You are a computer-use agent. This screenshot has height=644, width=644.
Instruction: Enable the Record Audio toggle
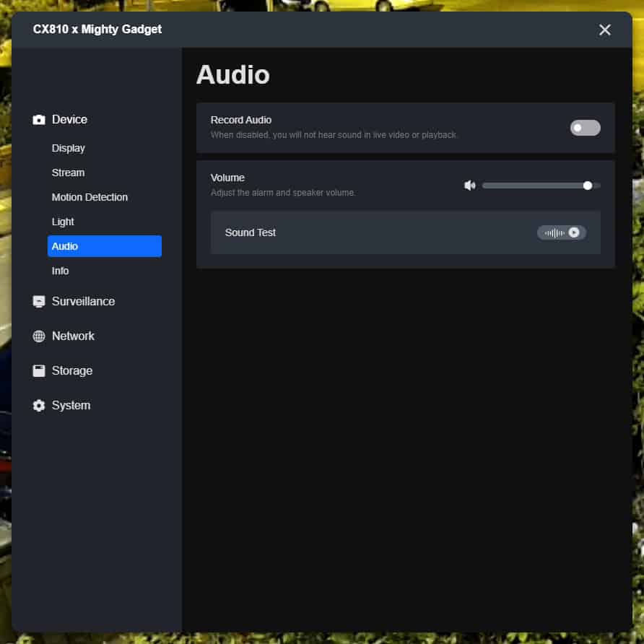tap(585, 128)
